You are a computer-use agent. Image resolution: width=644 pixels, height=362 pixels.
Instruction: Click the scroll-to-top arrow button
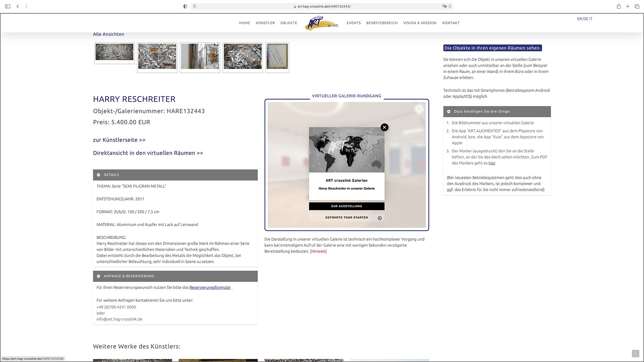click(x=635, y=354)
